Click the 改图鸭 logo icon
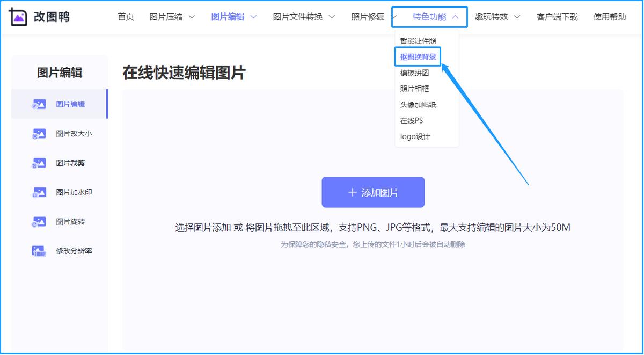 [18, 16]
